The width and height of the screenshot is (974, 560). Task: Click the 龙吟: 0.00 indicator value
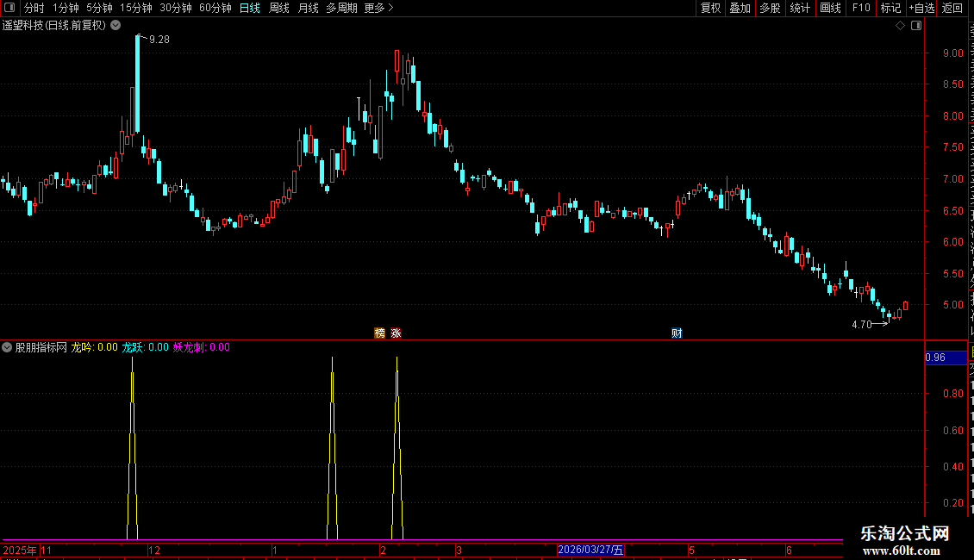pyautogui.click(x=95, y=347)
